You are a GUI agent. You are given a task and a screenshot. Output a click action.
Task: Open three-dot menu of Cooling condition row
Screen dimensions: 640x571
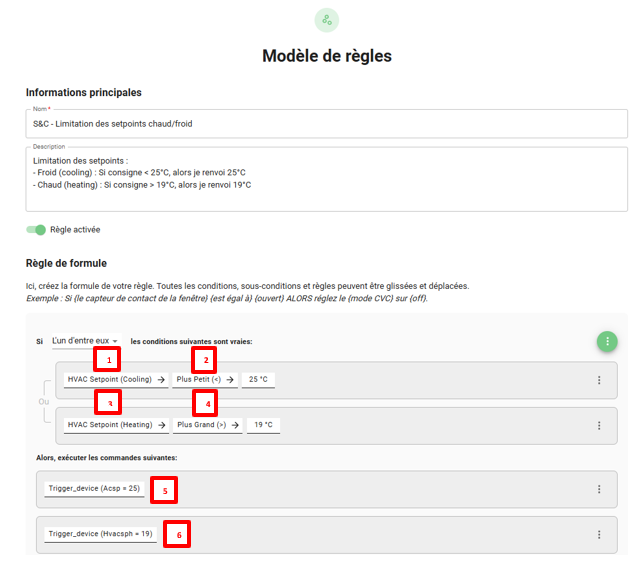(x=599, y=380)
